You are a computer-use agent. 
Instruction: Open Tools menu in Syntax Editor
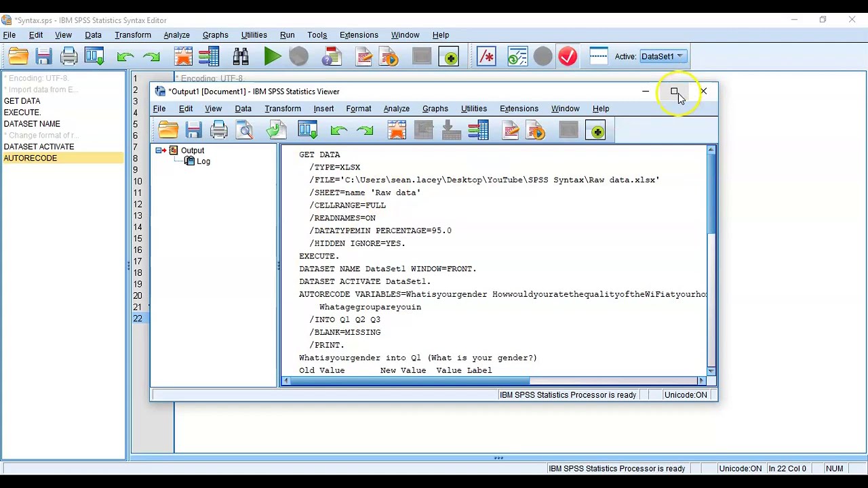317,35
